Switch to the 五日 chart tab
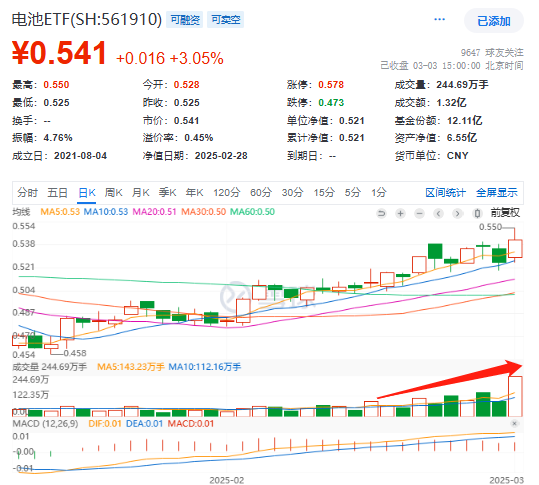The height and width of the screenshot is (485, 539). click(57, 192)
